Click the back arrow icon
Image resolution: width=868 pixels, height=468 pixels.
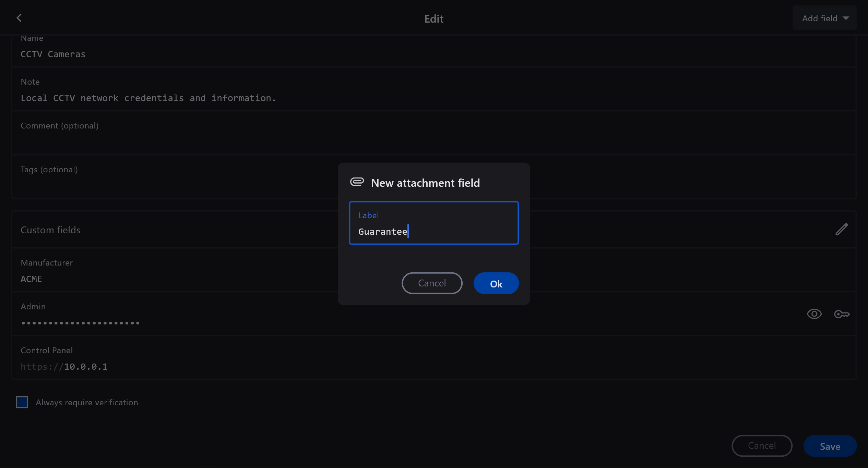click(19, 18)
